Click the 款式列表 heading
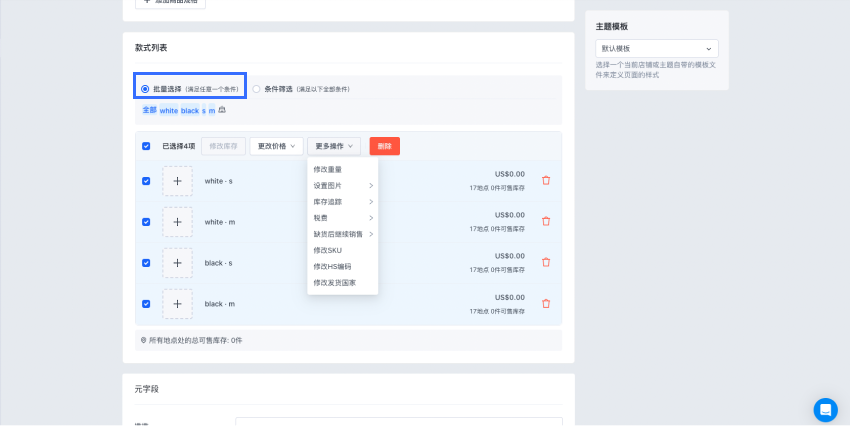Viewport: 850px width, 426px height. coord(151,48)
